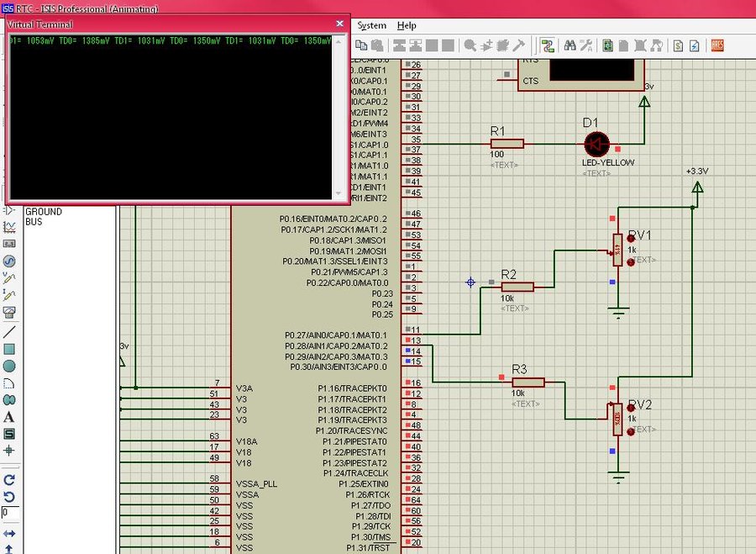
Task: Select GROUND in the terminals list
Action: (x=44, y=212)
